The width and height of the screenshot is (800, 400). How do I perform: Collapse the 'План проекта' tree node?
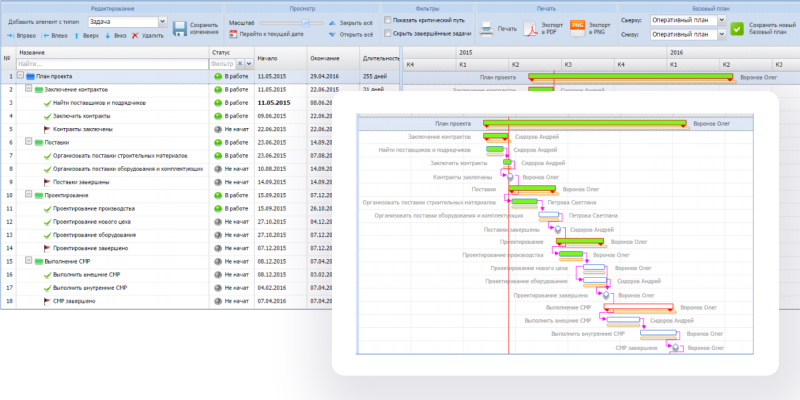click(20, 76)
